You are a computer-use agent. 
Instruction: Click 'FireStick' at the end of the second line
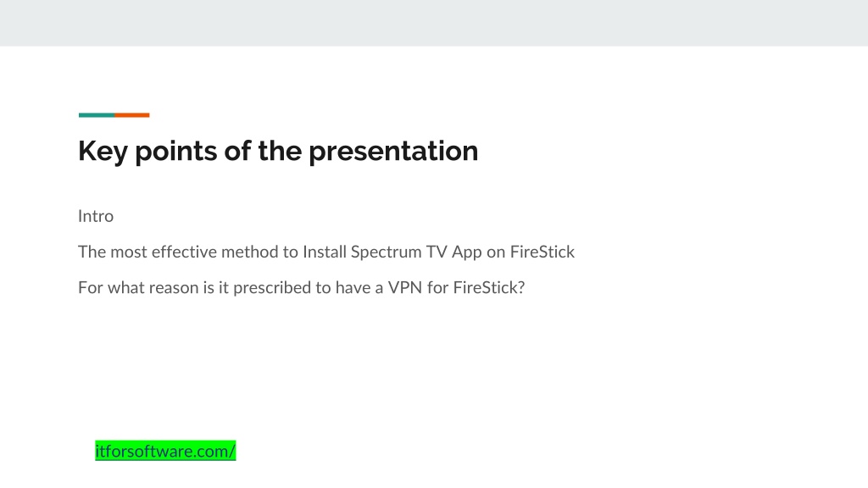[542, 252]
